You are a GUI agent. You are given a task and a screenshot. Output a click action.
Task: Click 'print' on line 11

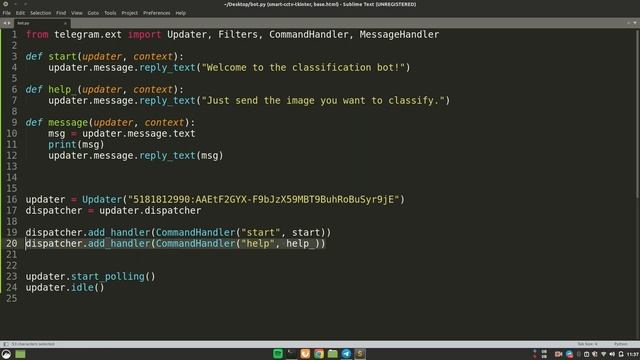(x=62, y=144)
